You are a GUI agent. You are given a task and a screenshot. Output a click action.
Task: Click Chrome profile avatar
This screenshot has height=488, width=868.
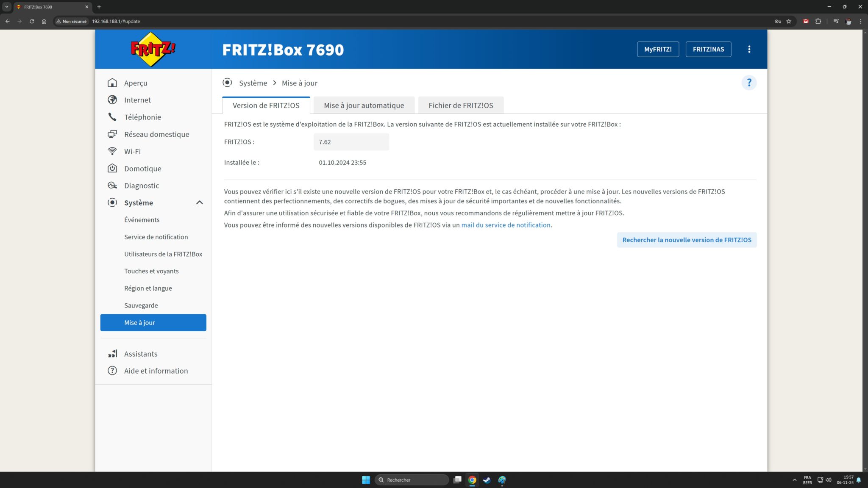pos(849,21)
